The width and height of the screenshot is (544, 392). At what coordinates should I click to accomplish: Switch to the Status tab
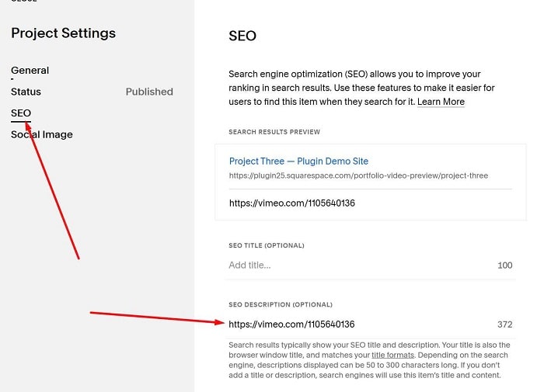tap(26, 92)
